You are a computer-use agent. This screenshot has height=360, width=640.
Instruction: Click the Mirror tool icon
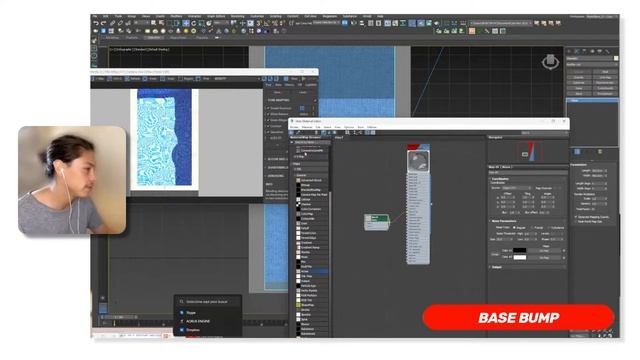coord(354,23)
